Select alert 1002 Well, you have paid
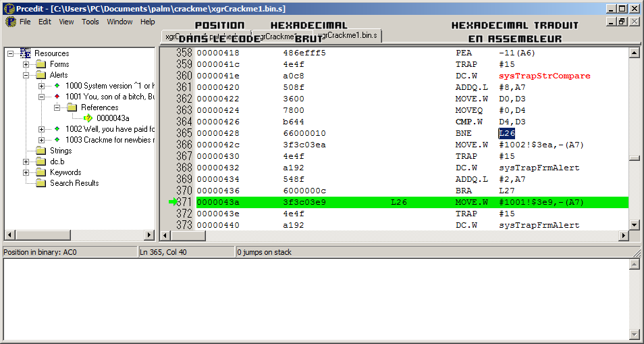644x344 pixels. [x=109, y=129]
